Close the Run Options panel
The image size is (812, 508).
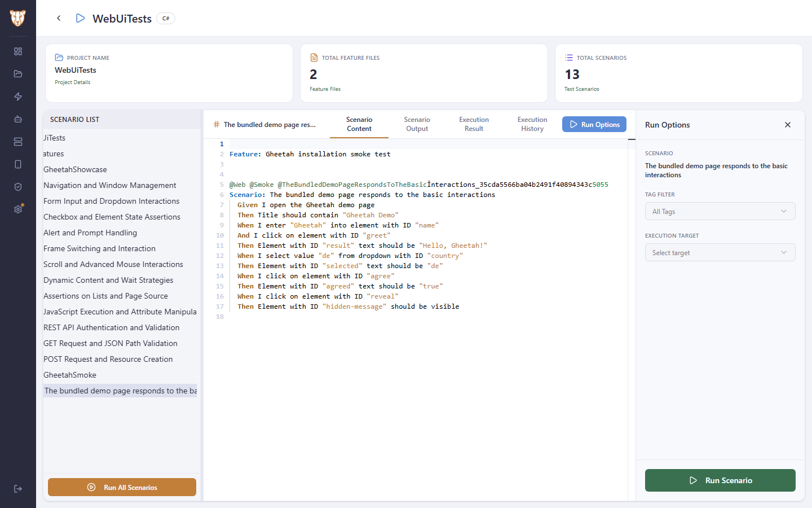point(788,125)
